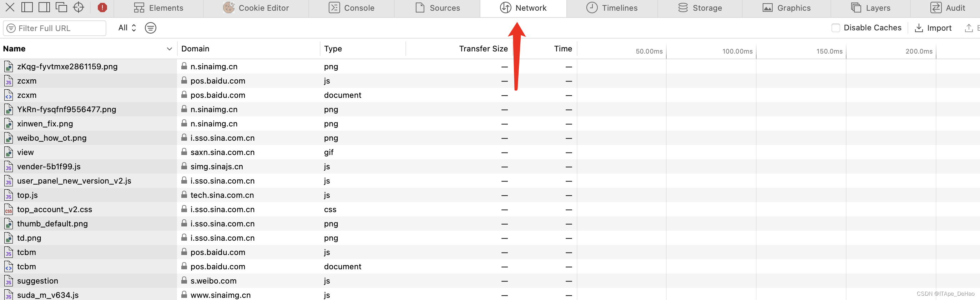Close the Web Inspector panel
Image resolution: width=980 pixels, height=300 pixels.
(x=10, y=7)
